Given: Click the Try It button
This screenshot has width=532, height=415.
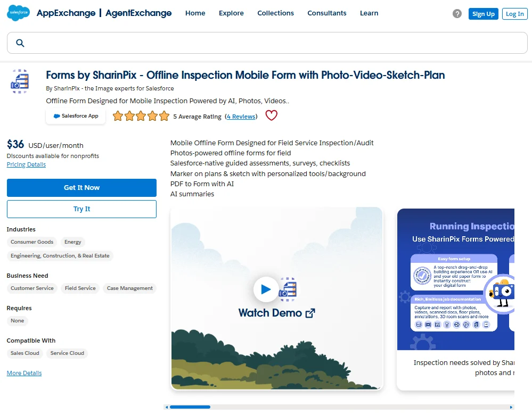Looking at the screenshot, I should tap(81, 209).
